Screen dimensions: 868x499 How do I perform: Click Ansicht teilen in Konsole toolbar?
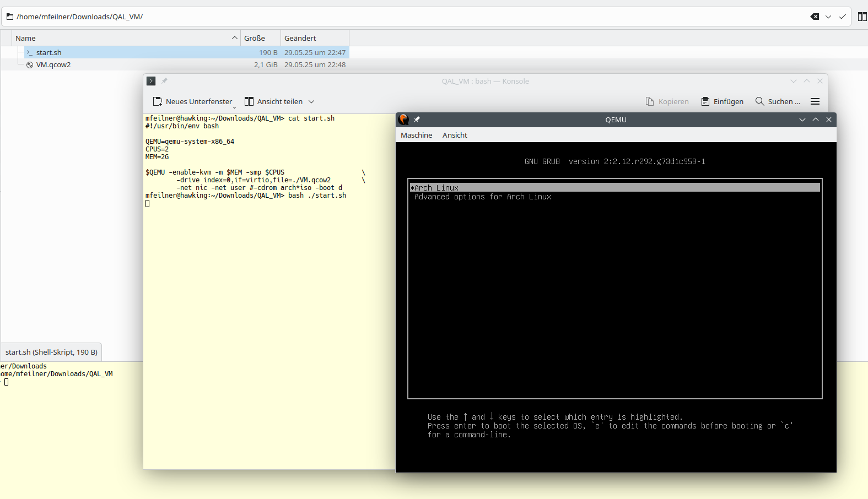[x=274, y=101]
